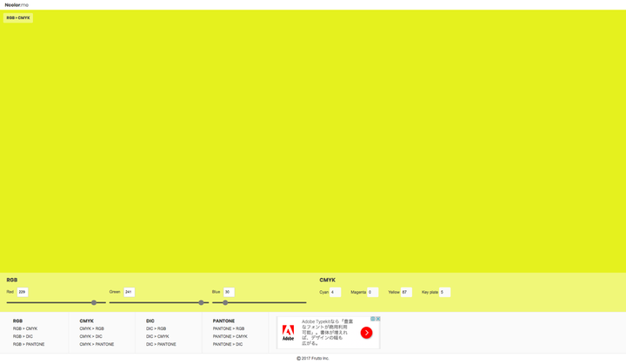
Task: Click the red arrow button in the Adobe ad
Action: pyautogui.click(x=366, y=333)
